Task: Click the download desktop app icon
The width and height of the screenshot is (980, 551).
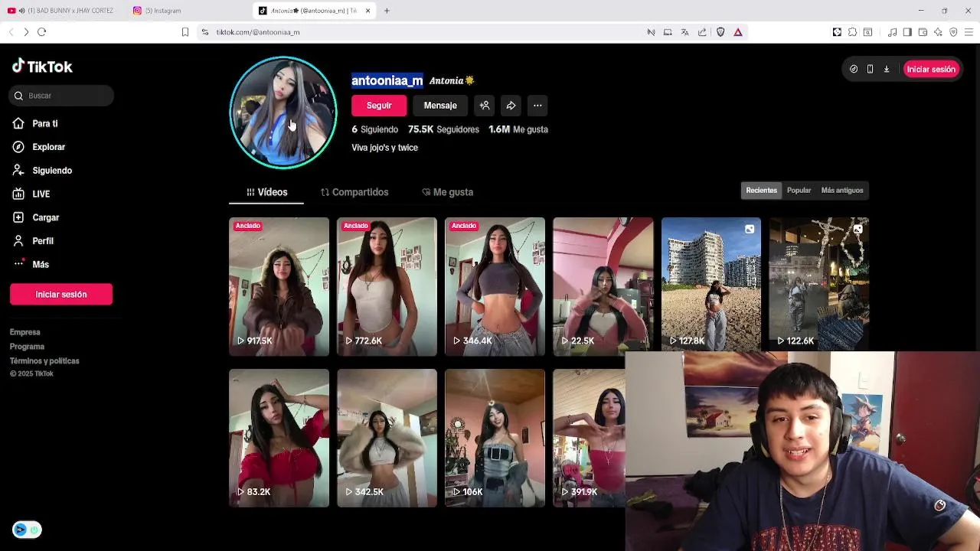Action: click(887, 69)
